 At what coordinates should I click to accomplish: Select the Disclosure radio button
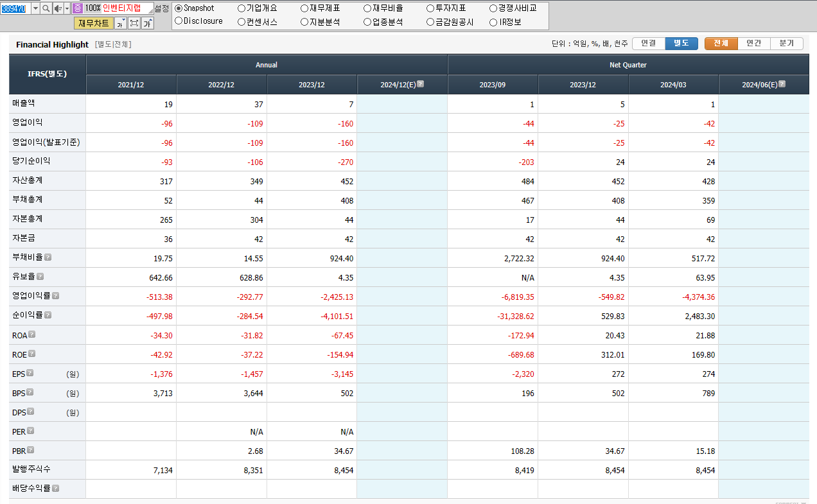(179, 21)
